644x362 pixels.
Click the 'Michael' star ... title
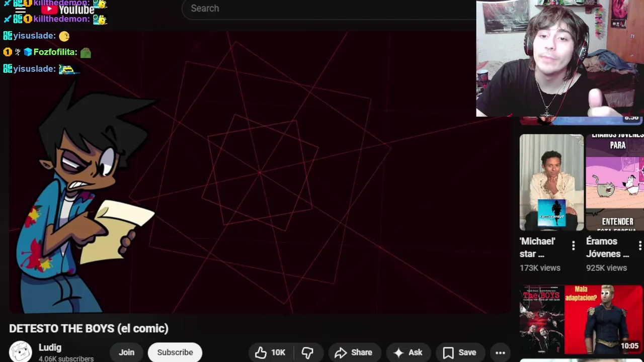[x=537, y=247]
